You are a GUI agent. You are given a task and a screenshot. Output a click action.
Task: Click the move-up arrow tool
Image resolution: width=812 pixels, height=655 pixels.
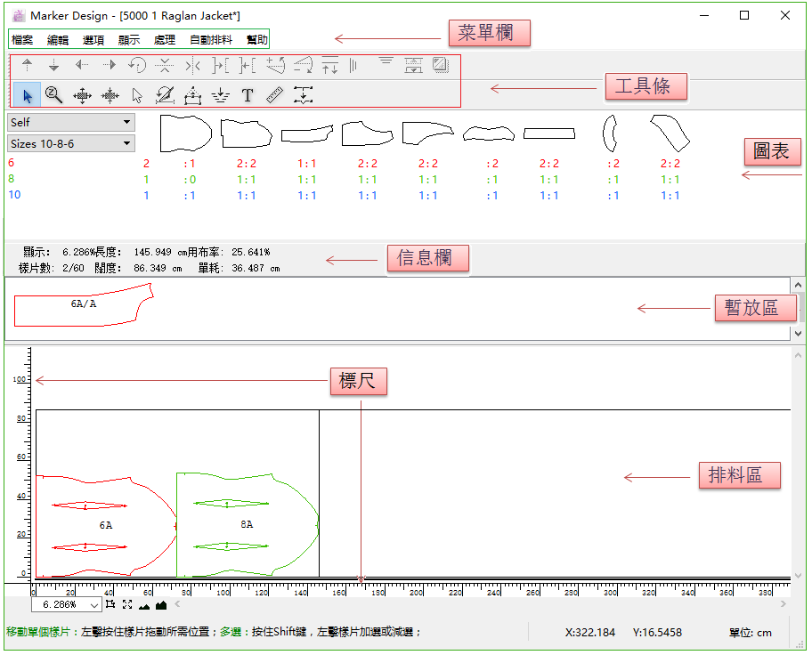27,65
